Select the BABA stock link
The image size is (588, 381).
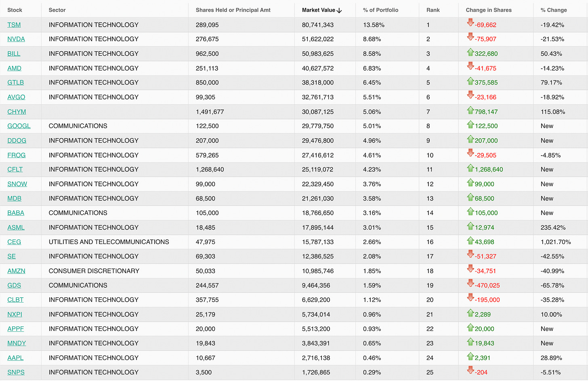[x=16, y=213]
